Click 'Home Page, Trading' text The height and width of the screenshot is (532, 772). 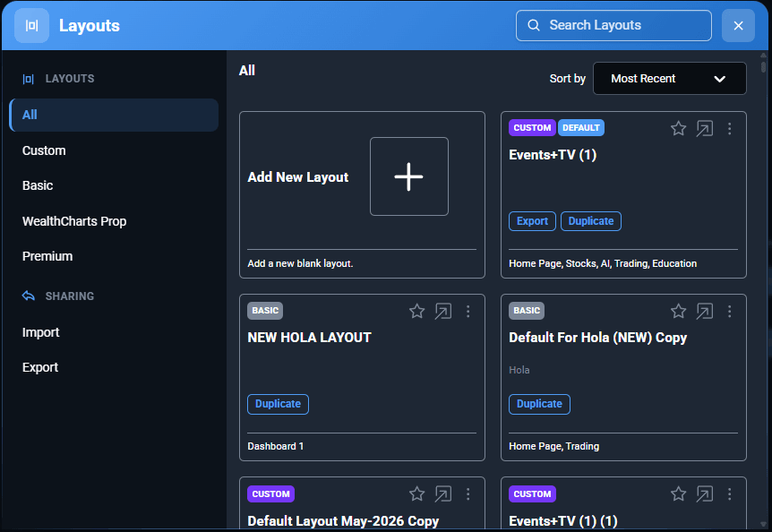click(553, 446)
